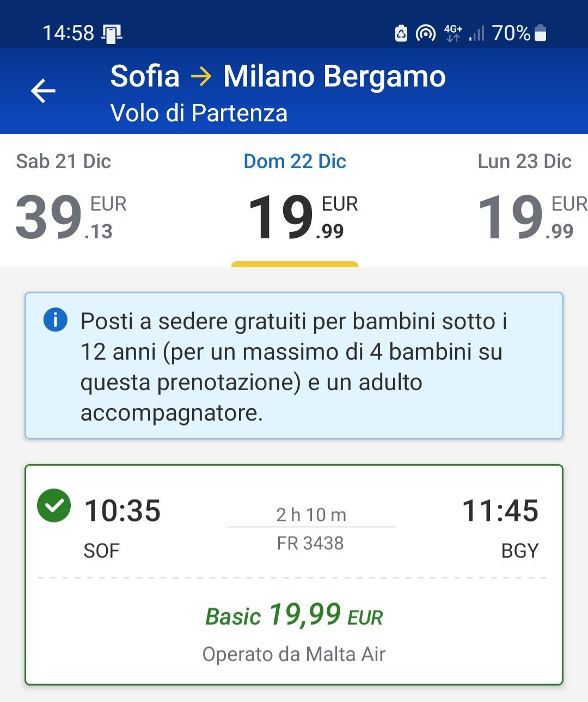Tap the signal strength bars icon
This screenshot has height=702, width=588.
click(477, 34)
